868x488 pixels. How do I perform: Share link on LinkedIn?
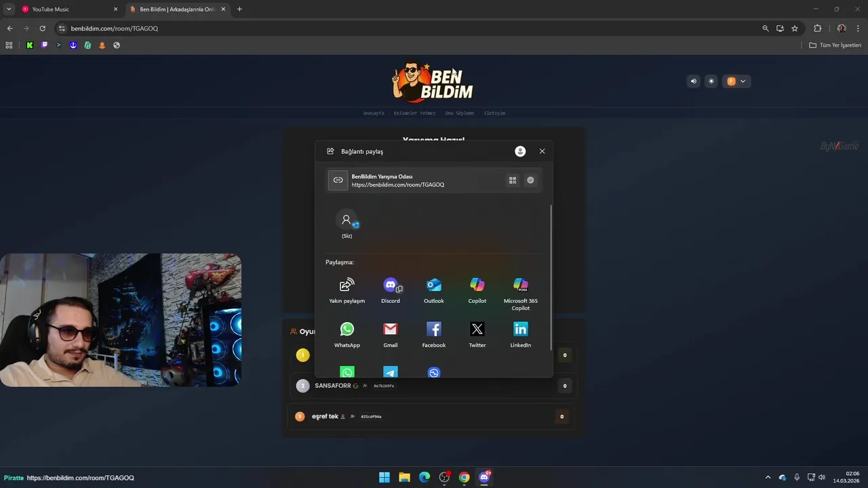(521, 335)
